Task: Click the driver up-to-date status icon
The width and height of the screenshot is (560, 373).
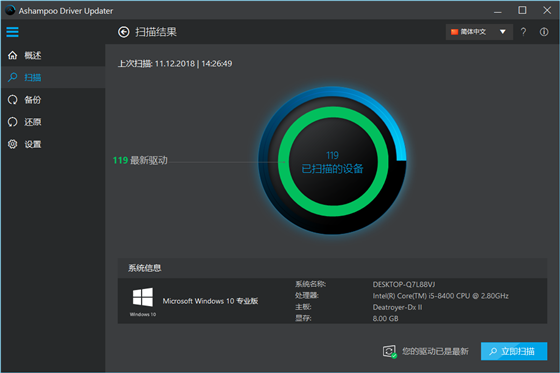Action: tap(390, 351)
